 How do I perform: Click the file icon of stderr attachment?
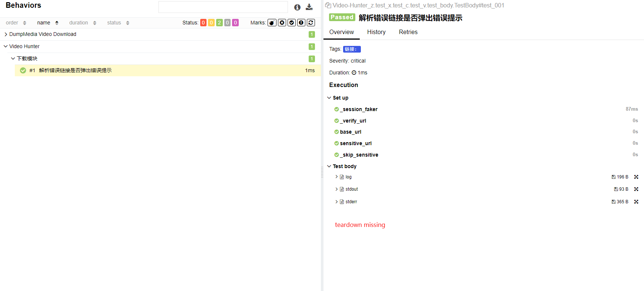(x=342, y=202)
